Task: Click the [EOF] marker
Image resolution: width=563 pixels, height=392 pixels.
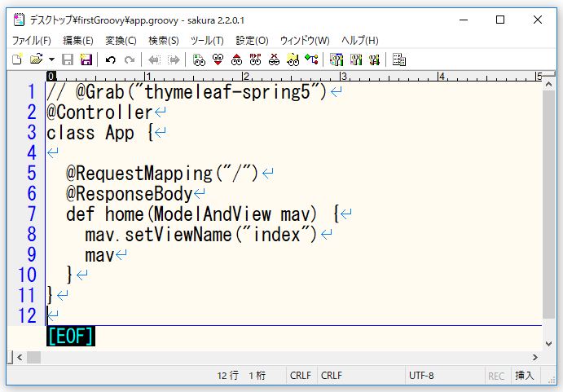Action: pyautogui.click(x=71, y=337)
